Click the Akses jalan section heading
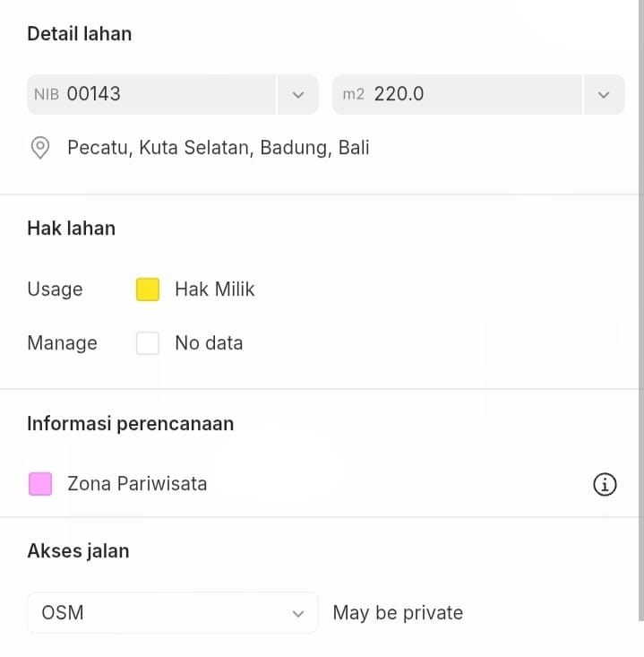 coord(78,551)
